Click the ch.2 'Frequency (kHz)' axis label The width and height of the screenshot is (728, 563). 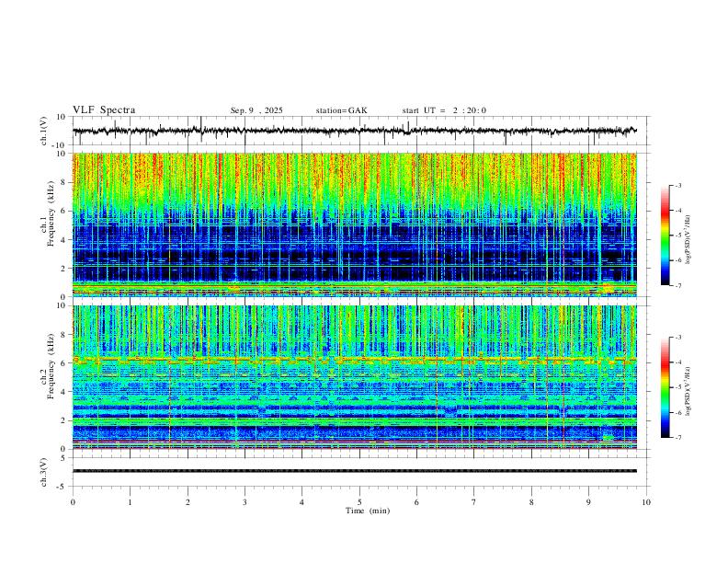(51, 366)
